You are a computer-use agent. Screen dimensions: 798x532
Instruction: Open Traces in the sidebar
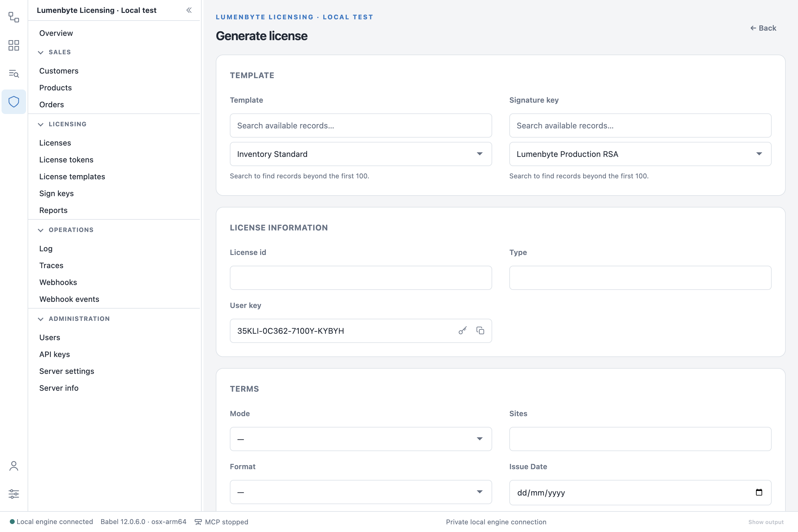[x=51, y=265]
